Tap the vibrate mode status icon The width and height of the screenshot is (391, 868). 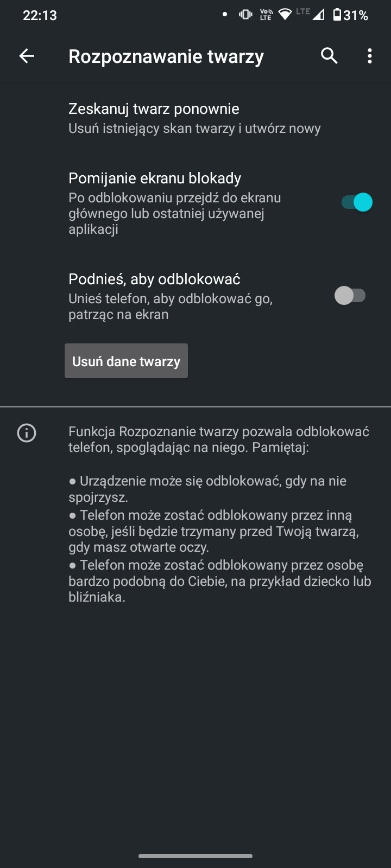coord(245,15)
